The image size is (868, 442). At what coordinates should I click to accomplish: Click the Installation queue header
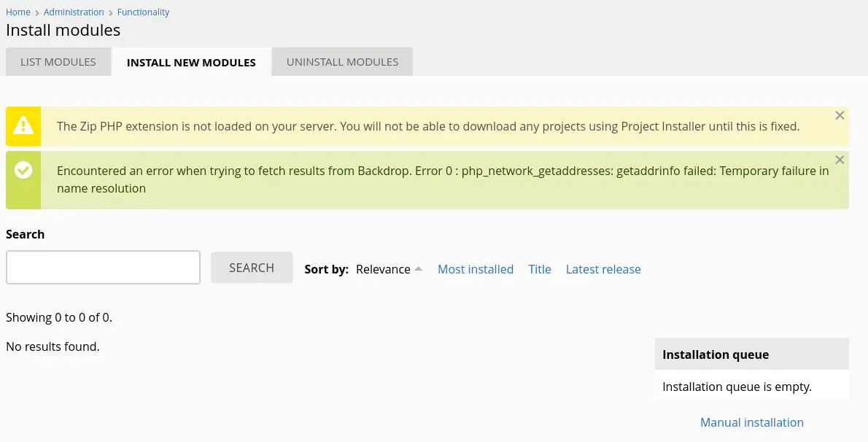point(716,354)
